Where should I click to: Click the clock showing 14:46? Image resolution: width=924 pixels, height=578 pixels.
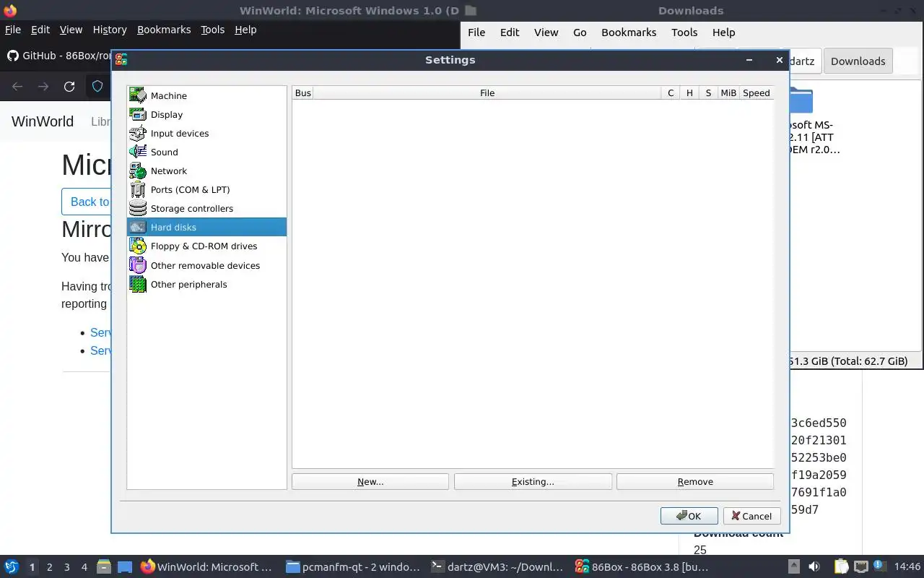[x=907, y=567]
